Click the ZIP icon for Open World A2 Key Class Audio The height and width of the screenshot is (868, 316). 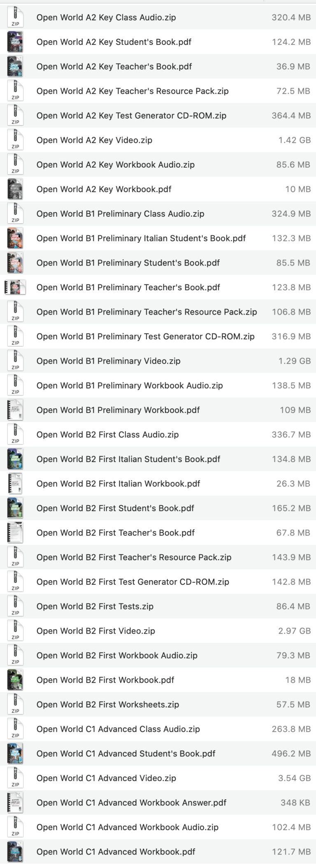[15, 18]
